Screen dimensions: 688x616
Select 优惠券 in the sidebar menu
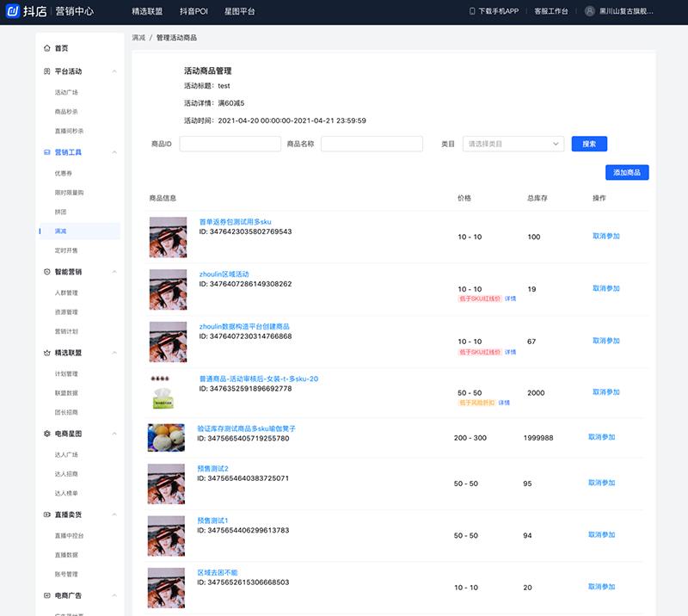click(63, 173)
